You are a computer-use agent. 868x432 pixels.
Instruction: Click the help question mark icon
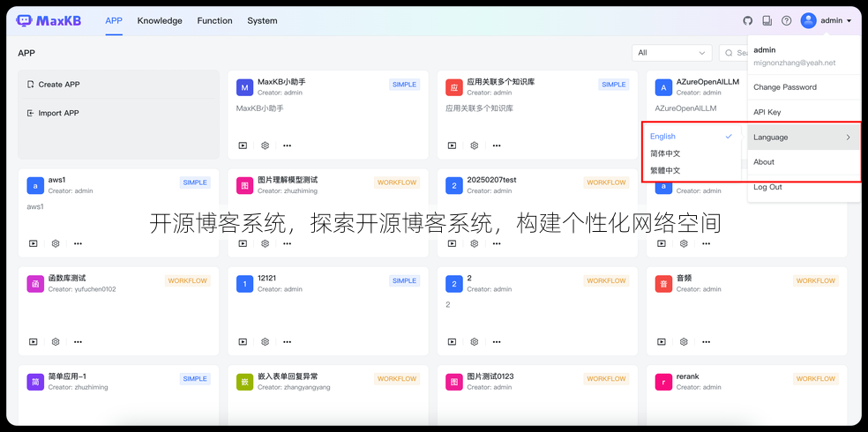pyautogui.click(x=786, y=21)
